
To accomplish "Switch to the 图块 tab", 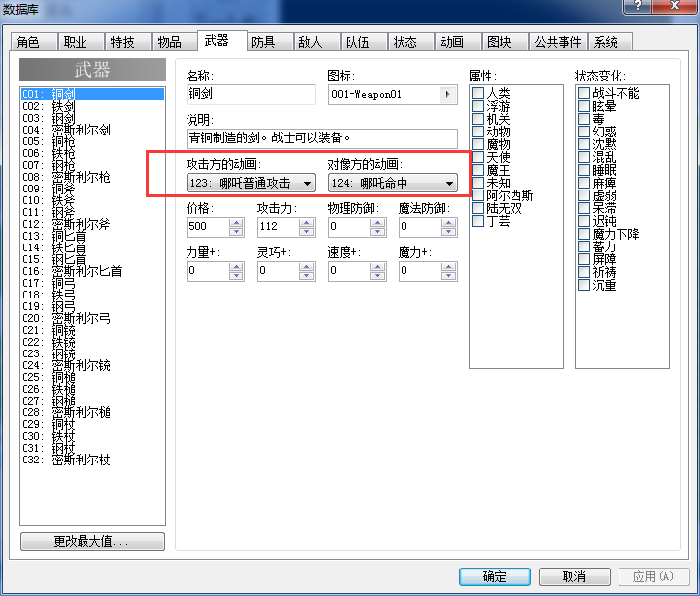I will pyautogui.click(x=506, y=42).
